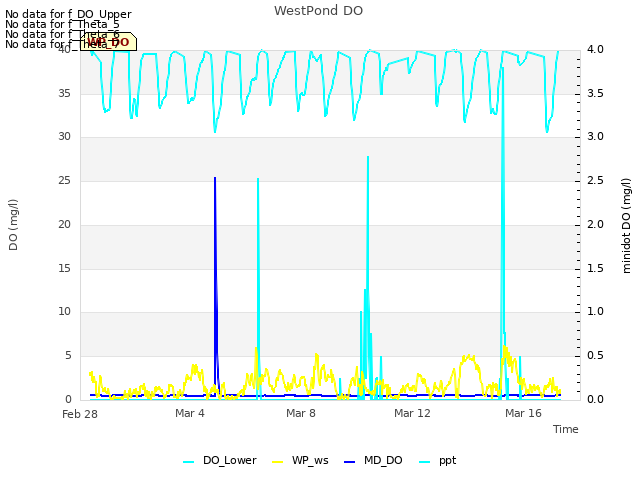The height and width of the screenshot is (480, 640).
Task: Click the 3.5 tick on right axis
Action: click(595, 93)
